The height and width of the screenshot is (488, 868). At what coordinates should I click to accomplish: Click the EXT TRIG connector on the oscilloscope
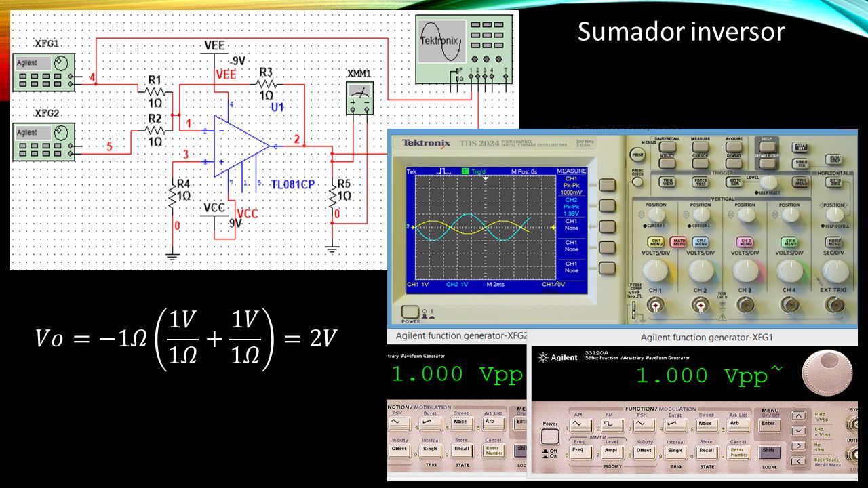click(x=835, y=305)
